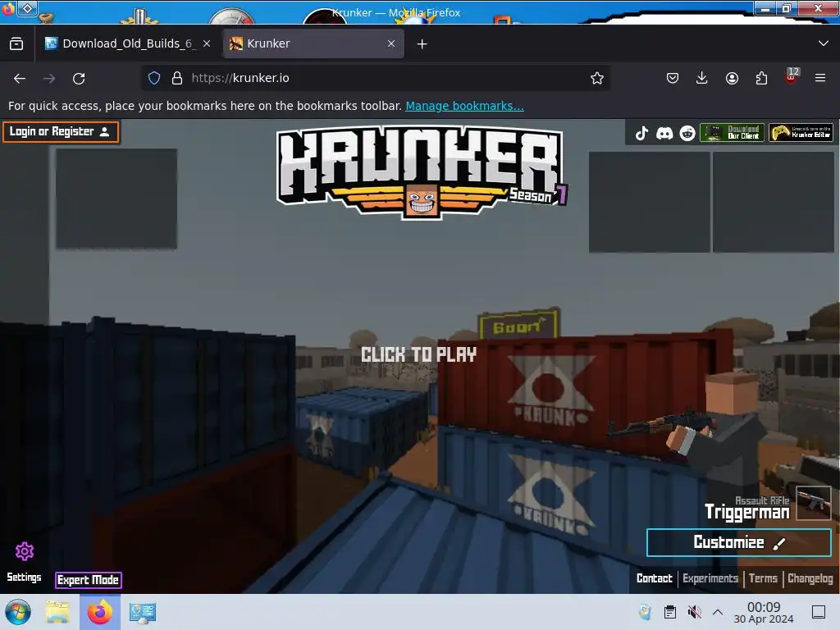Click Login or Register button

coord(61,132)
